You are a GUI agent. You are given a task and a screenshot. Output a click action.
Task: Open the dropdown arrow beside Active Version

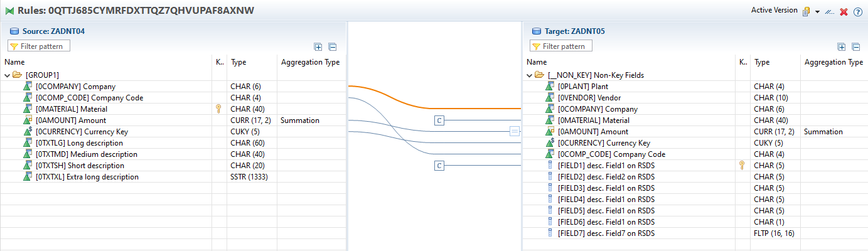[818, 12]
